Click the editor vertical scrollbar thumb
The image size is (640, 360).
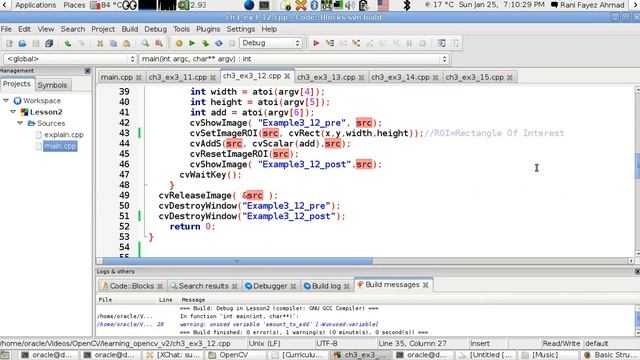point(637,165)
